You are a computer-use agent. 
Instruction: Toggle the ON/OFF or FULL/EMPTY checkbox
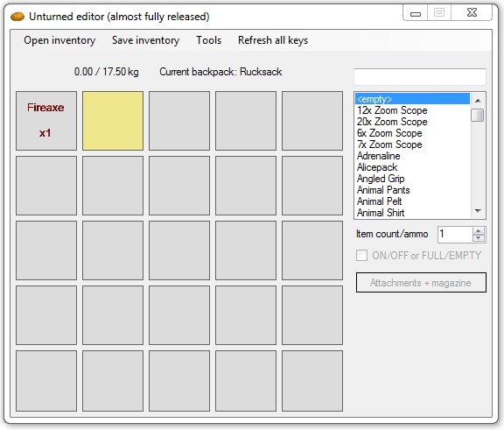coord(361,256)
